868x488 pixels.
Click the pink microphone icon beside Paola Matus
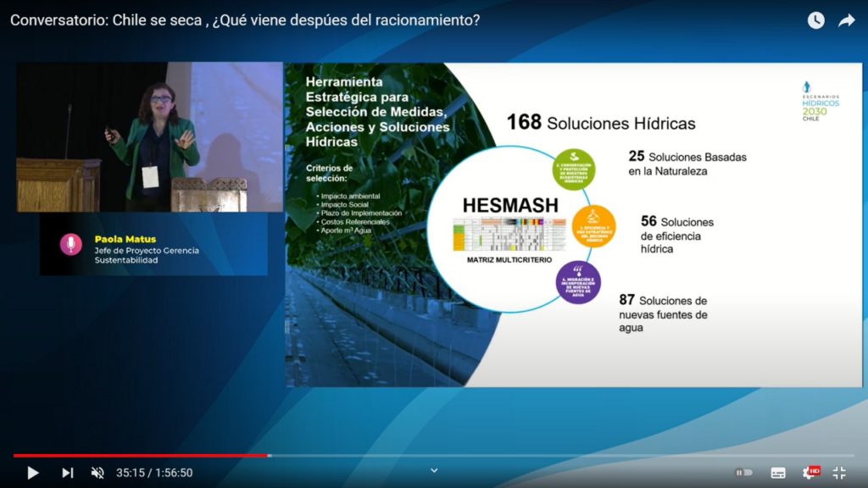click(x=71, y=244)
